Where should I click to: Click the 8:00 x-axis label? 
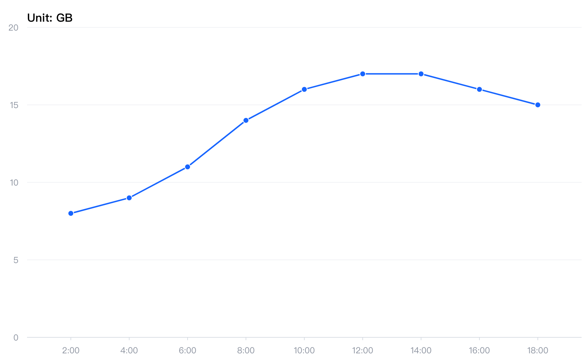pyautogui.click(x=246, y=350)
